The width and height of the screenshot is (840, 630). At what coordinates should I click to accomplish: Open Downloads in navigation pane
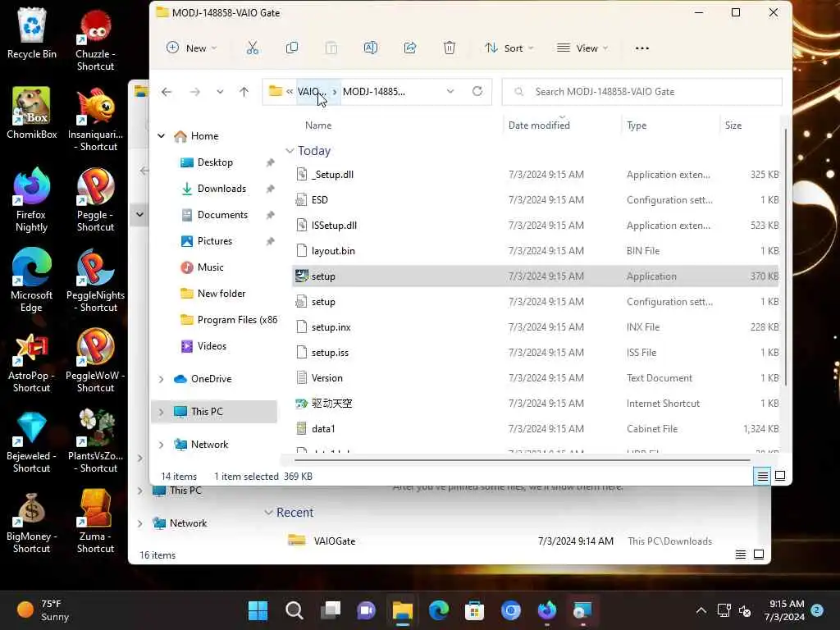tap(221, 189)
